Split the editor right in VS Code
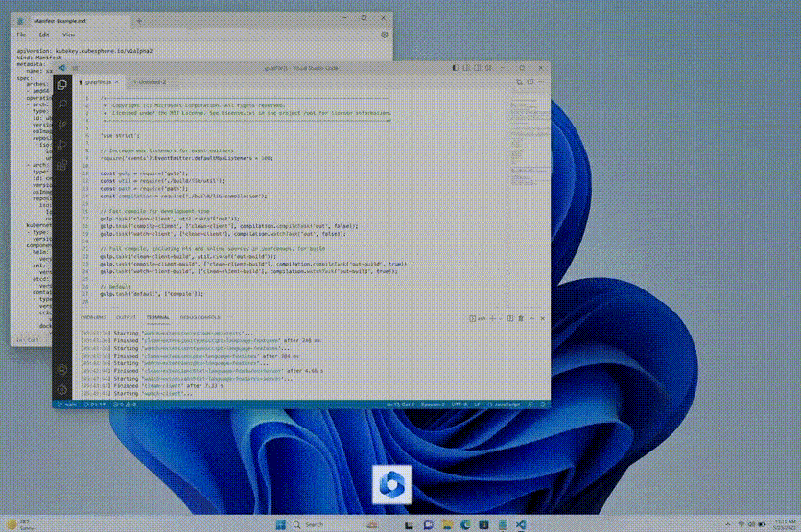Viewport: 801px width, 532px height. 530,81
